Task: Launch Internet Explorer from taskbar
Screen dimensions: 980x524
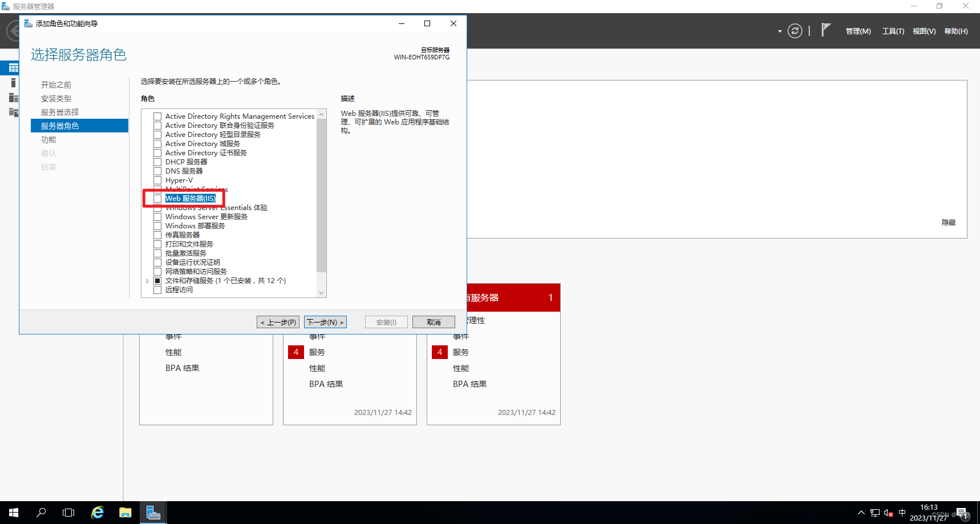Action: point(98,513)
